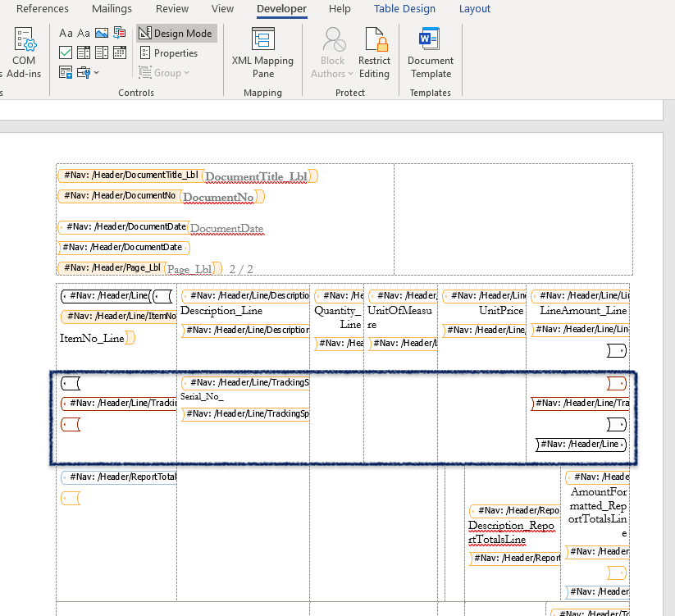Click UnitOfMeasure text

[x=399, y=317]
